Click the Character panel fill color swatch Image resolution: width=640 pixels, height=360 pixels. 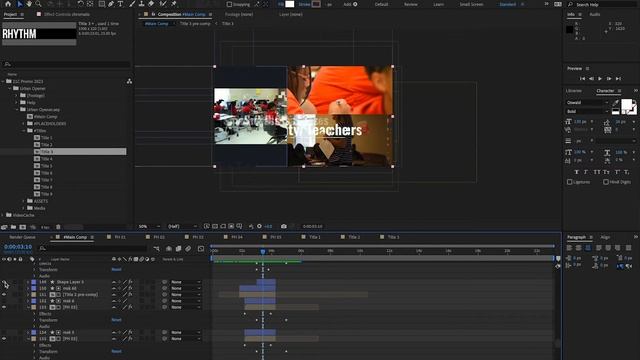pyautogui.click(x=627, y=104)
